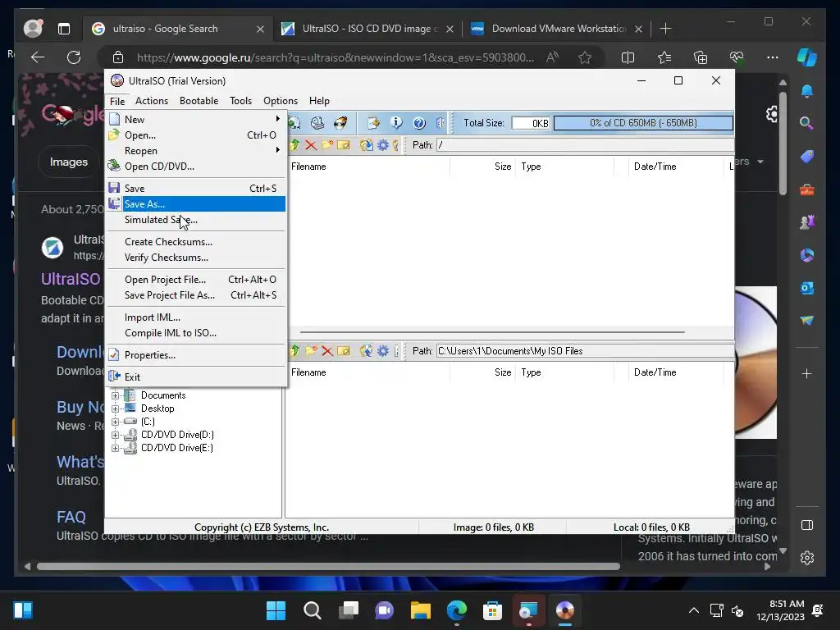The height and width of the screenshot is (630, 840).
Task: Click the red Delete X in local pane toolbar
Action: click(327, 351)
